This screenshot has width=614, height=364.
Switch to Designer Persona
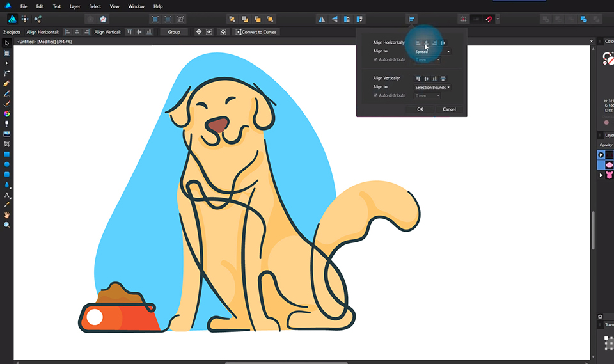click(12, 19)
